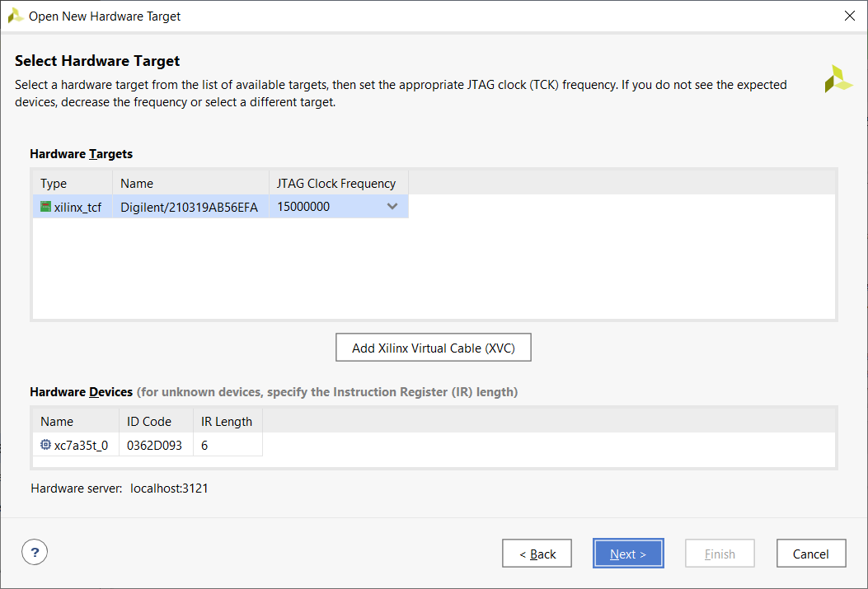Click Add Xilinx Virtual Cable (XVC) button
This screenshot has width=868, height=589.
pyautogui.click(x=434, y=348)
